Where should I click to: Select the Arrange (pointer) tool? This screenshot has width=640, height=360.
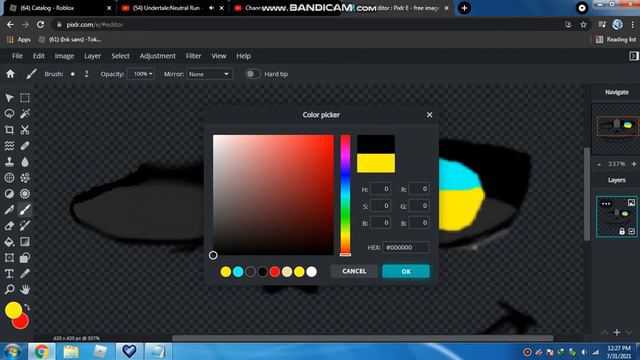9,98
